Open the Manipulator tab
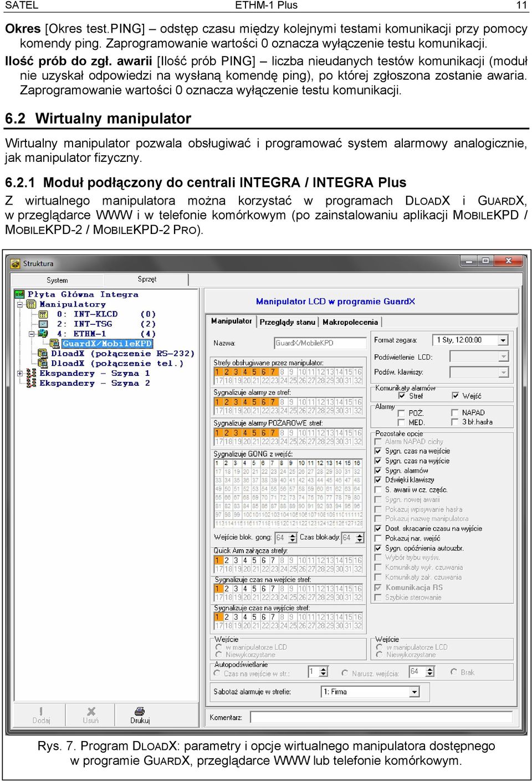The width and height of the screenshot is (532, 781). click(x=232, y=321)
